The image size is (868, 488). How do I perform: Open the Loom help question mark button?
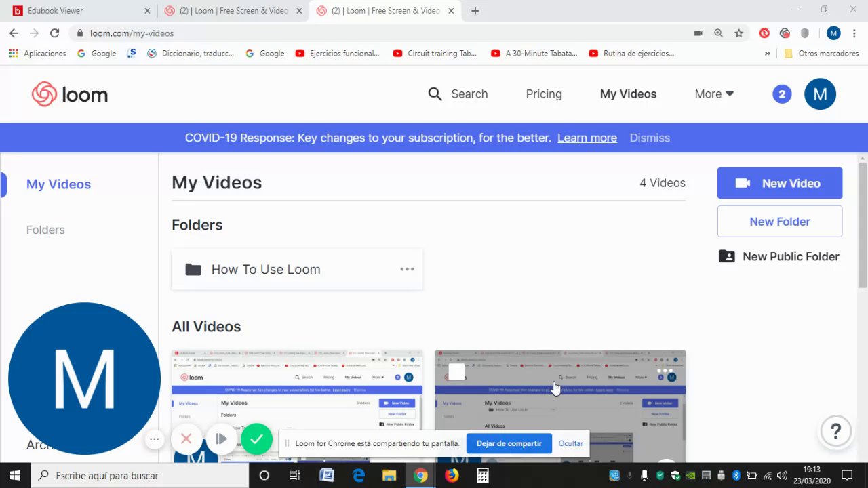coord(835,430)
